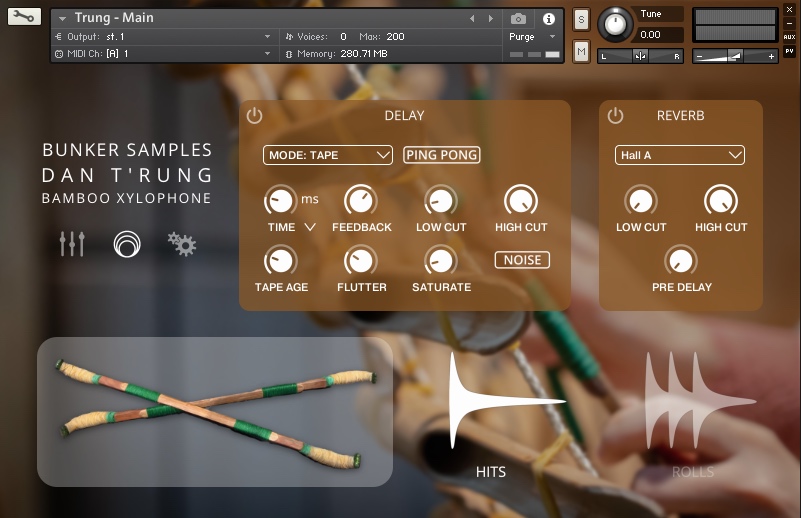Image resolution: width=801 pixels, height=518 pixels.
Task: Select the concentric circles effects page icon
Action: coord(127,243)
